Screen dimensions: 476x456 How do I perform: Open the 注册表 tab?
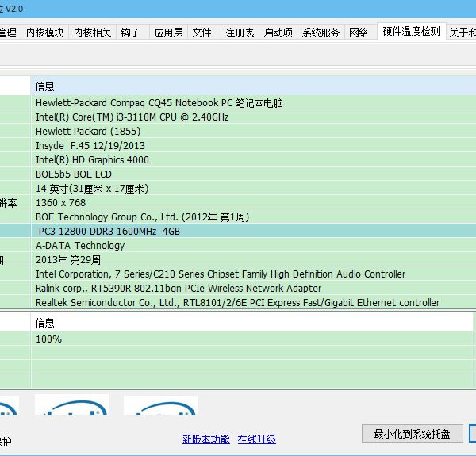[x=240, y=33]
